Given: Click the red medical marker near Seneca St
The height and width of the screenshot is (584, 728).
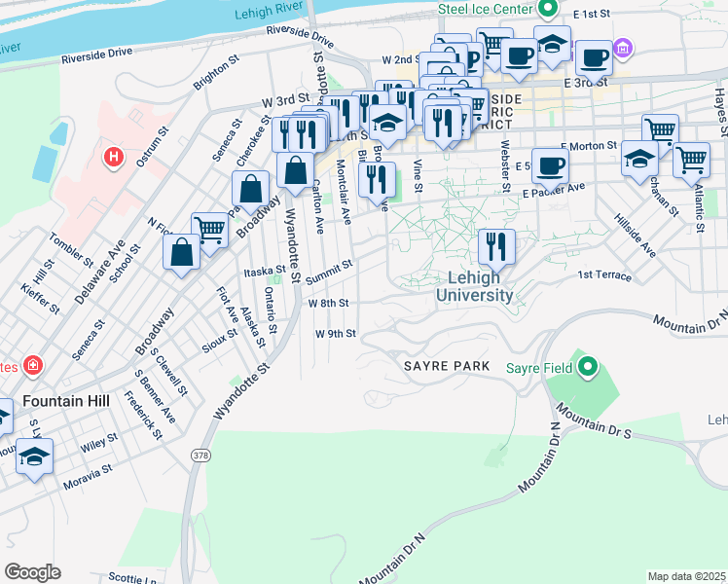Looking at the screenshot, I should [x=33, y=365].
